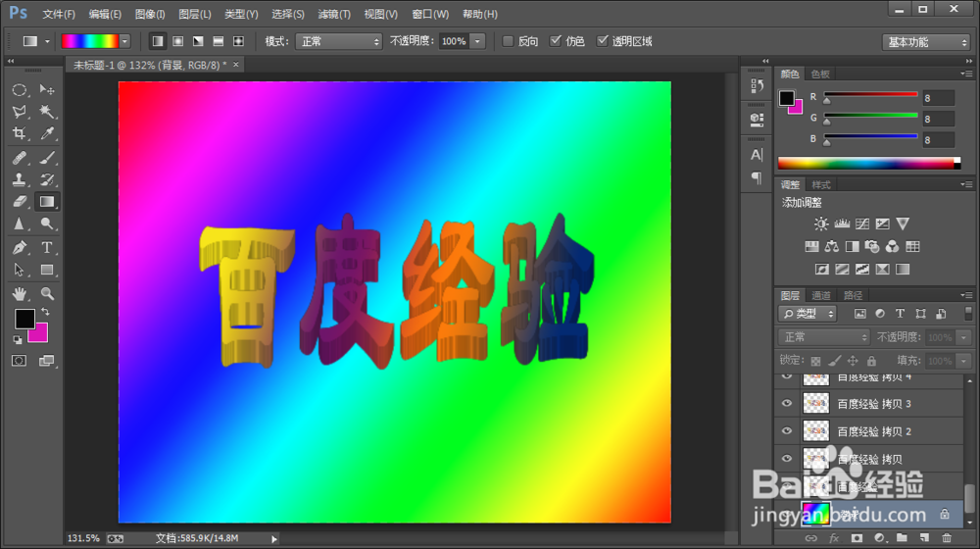
Task: Change screen mode icon in toolbox
Action: point(47,361)
